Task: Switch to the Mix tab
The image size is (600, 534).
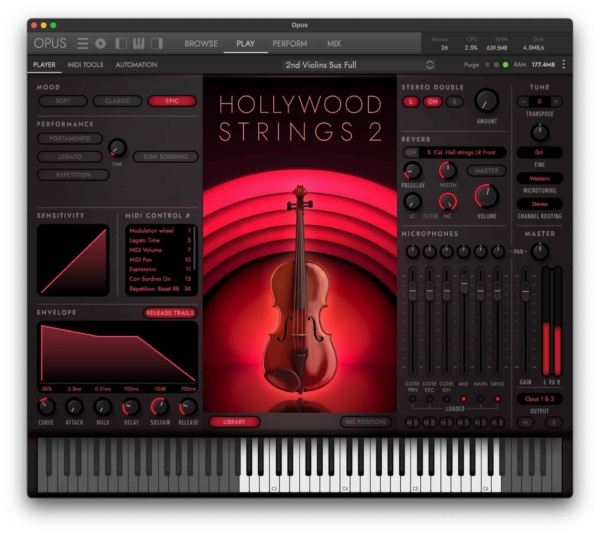Action: (334, 44)
